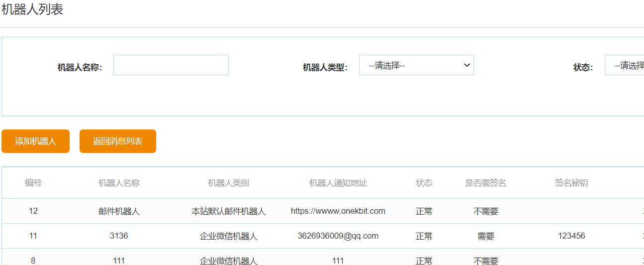
Task: Click the 机器人名称 column header
Action: [119, 183]
